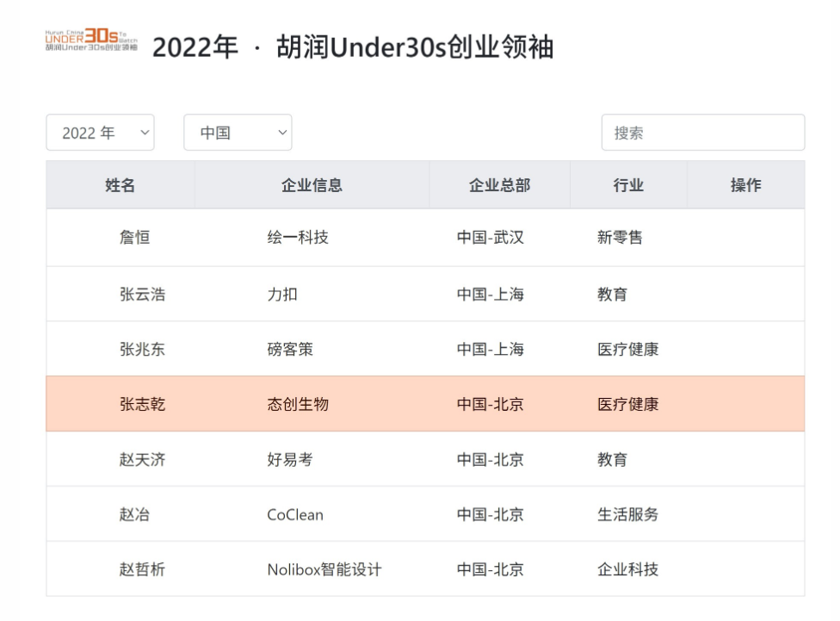Open the 2022 年 year dropdown
This screenshot has height=621, width=840.
(100, 133)
